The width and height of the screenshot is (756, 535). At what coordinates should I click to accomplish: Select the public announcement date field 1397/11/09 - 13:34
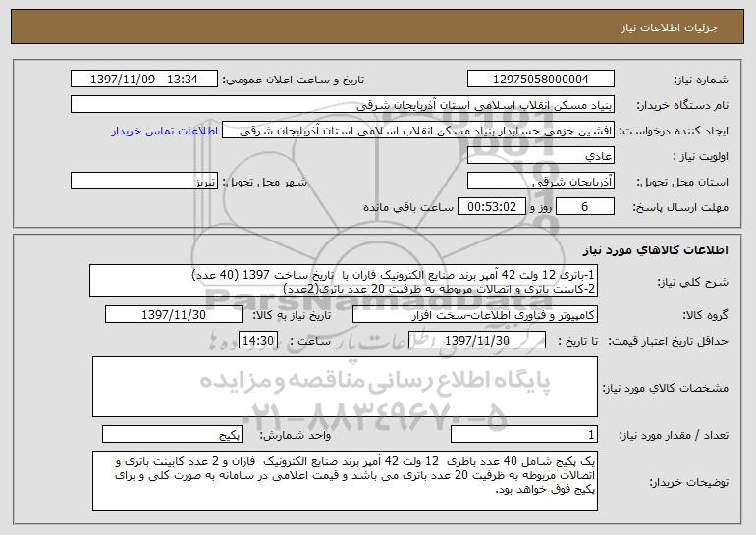(144, 80)
